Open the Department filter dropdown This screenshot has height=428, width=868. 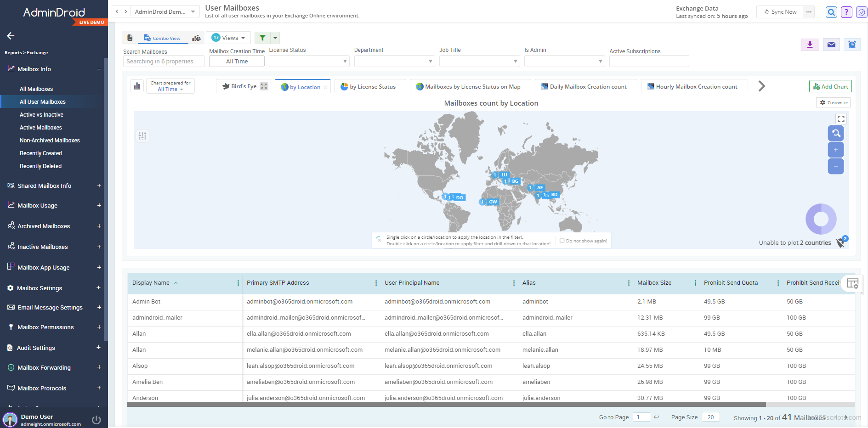pos(394,61)
